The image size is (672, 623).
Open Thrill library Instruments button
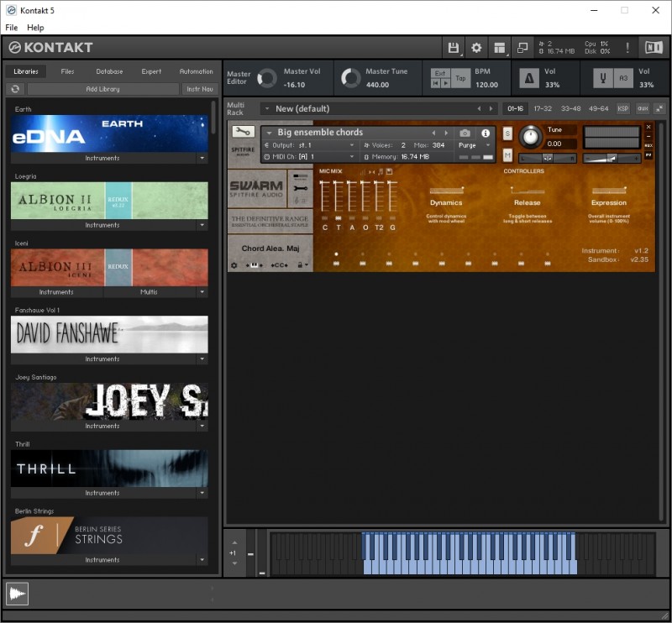[x=102, y=493]
